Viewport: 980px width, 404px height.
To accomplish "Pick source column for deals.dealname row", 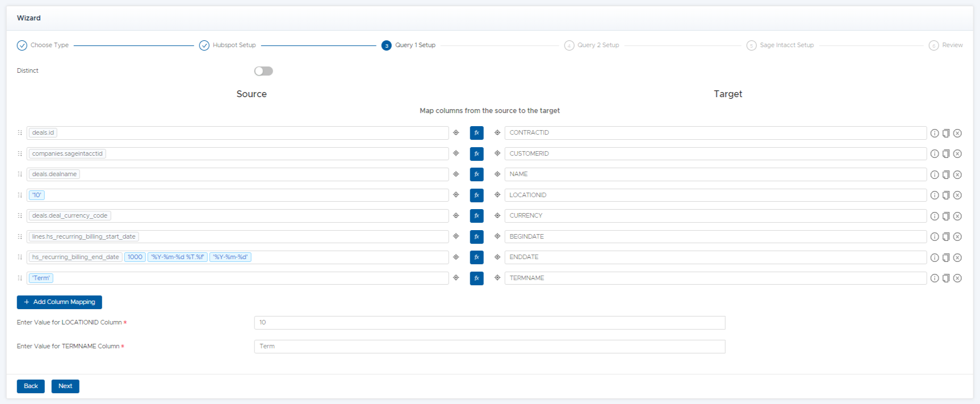I will (x=456, y=174).
